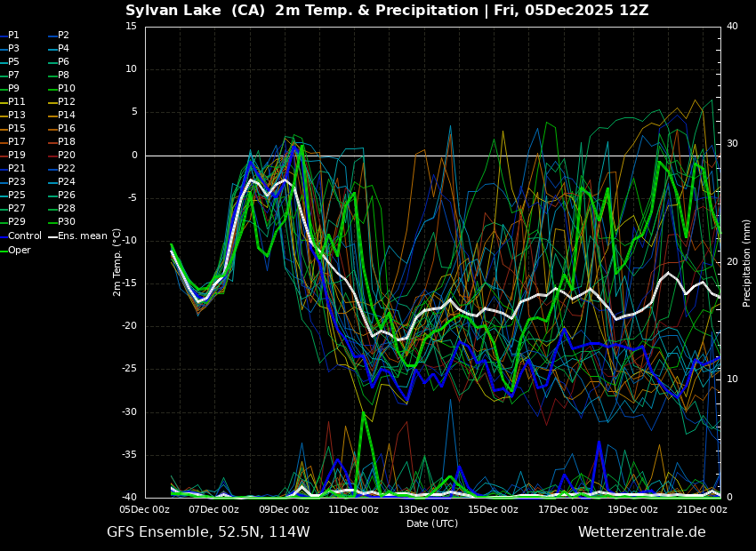Click the Date (UTC) axis title
This screenshot has width=756, height=551.
pos(432,524)
